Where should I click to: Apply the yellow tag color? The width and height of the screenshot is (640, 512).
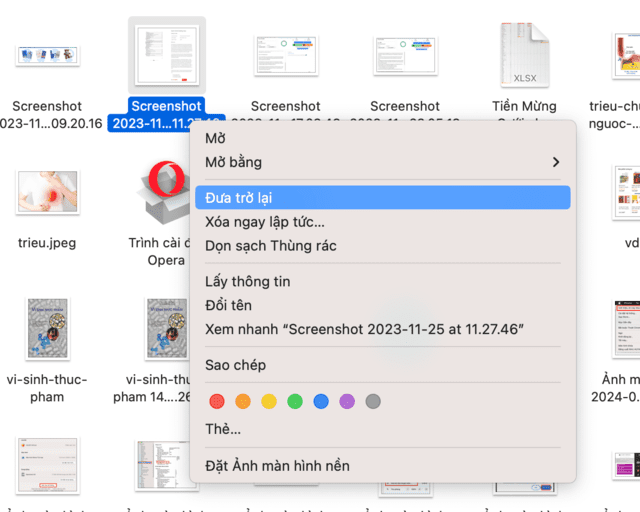(x=269, y=401)
